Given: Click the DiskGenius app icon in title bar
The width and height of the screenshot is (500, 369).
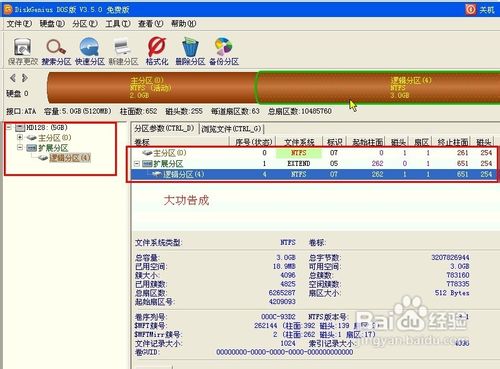Looking at the screenshot, I should 8,9.
